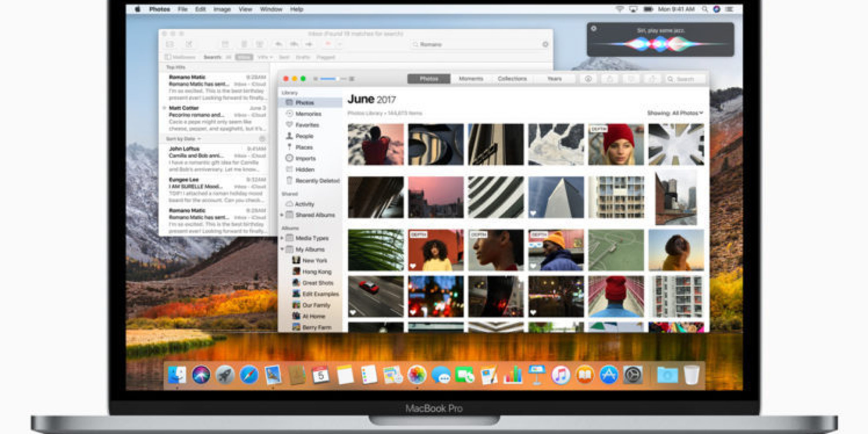The image size is (868, 434).
Task: Click Reply arrow in Mail toolbar
Action: coord(279,44)
